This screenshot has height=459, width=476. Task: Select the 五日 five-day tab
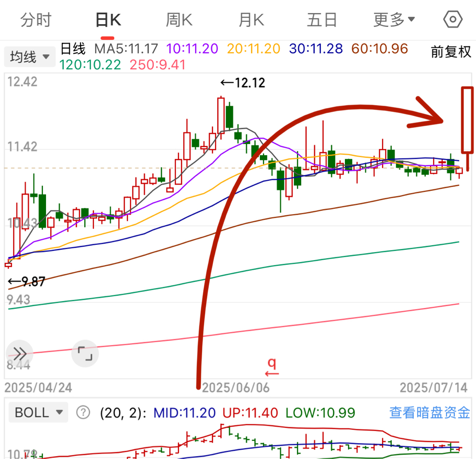click(x=322, y=20)
